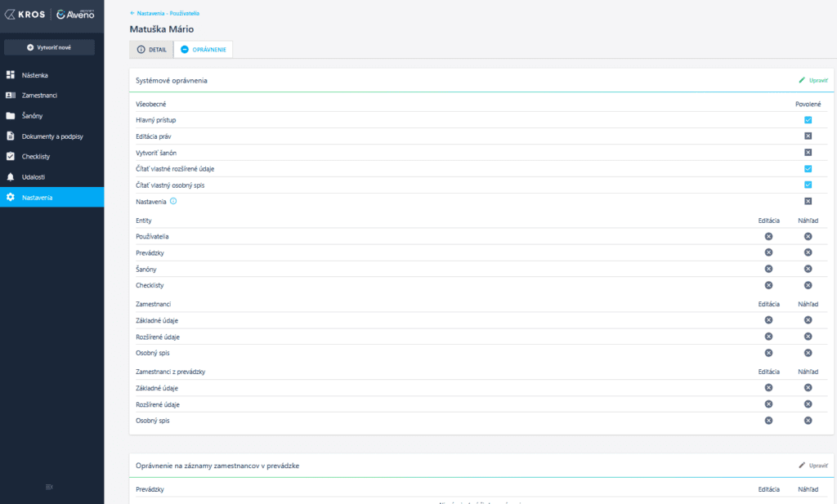Toggle Náhľad permission for Checklisty
The image size is (837, 504).
808,285
